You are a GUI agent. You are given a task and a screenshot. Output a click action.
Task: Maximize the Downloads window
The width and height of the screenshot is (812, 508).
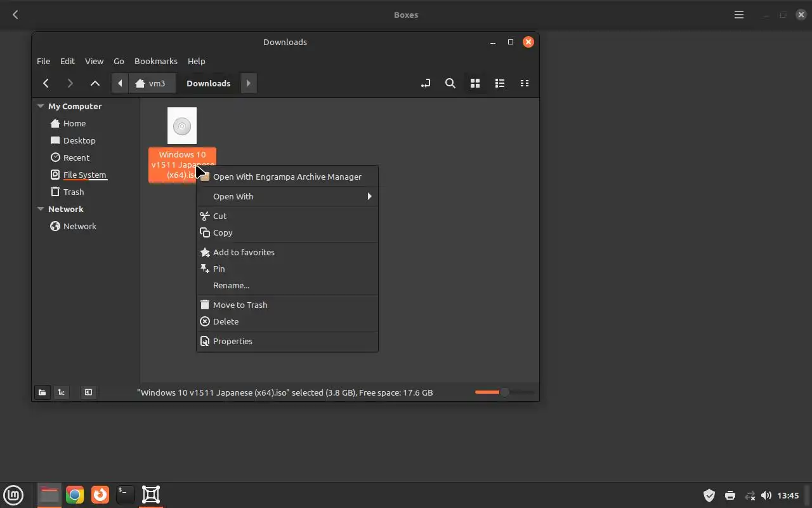click(511, 42)
